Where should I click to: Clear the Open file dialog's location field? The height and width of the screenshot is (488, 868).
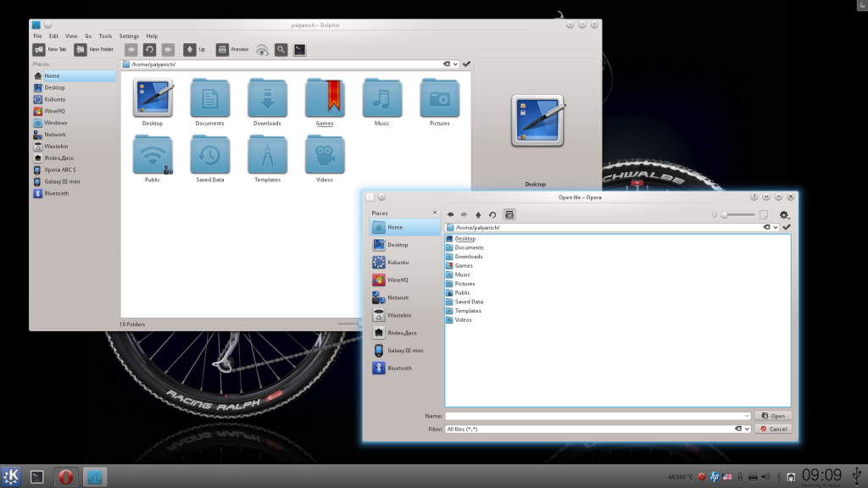766,227
